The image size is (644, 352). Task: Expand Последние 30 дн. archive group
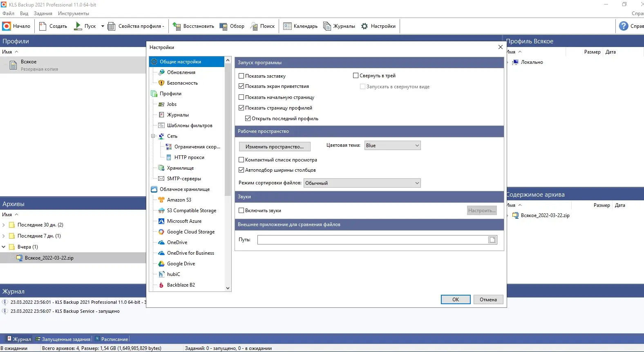coord(4,225)
